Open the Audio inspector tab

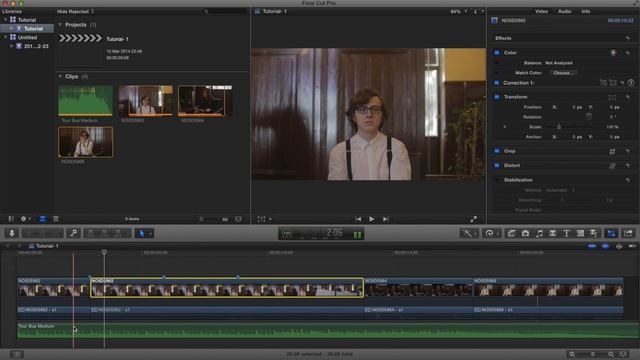coord(564,11)
